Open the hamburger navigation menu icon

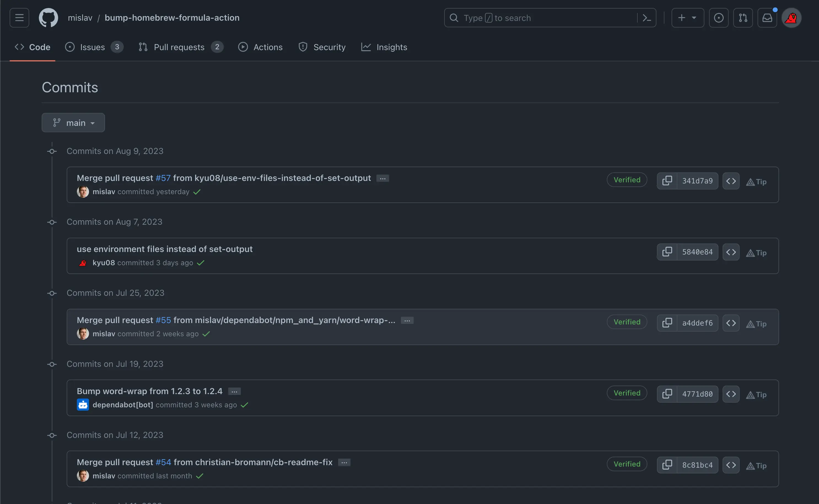19,17
